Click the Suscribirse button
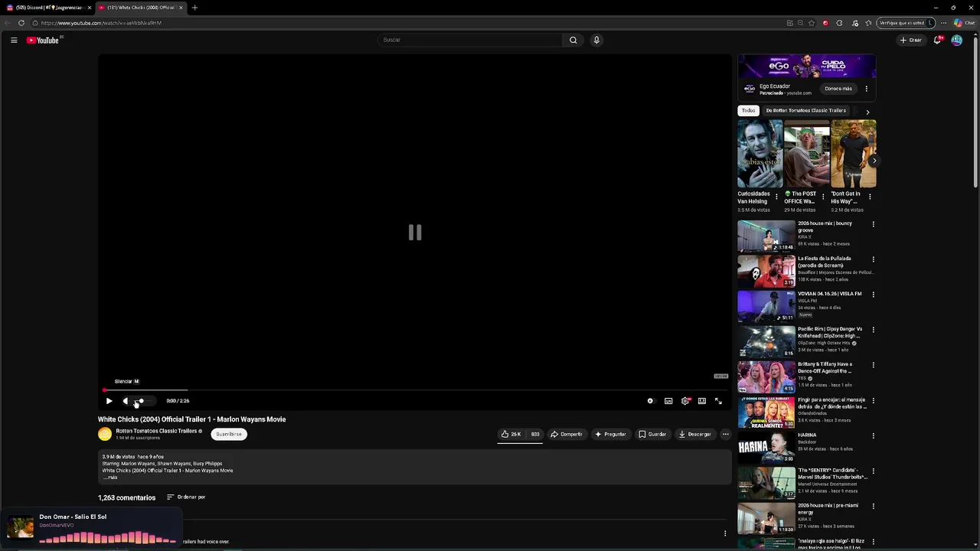980x551 pixels. point(229,434)
